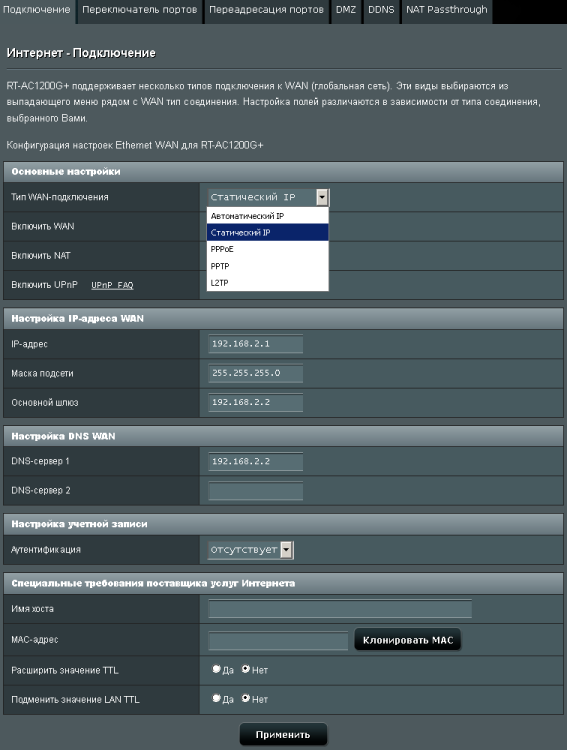The image size is (567, 750).
Task: Edit the IP-адрес field 192.168.2.1
Action: [256, 344]
